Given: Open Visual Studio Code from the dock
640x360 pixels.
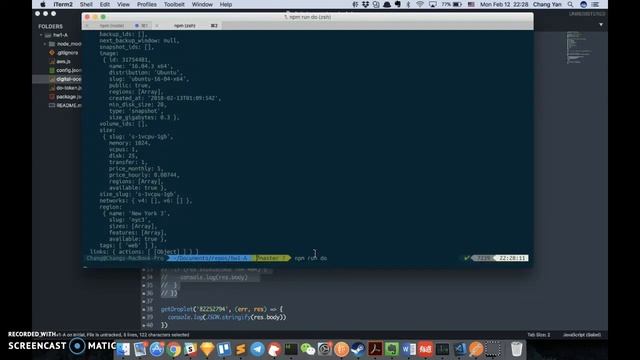Looking at the screenshot, I should pos(459,349).
